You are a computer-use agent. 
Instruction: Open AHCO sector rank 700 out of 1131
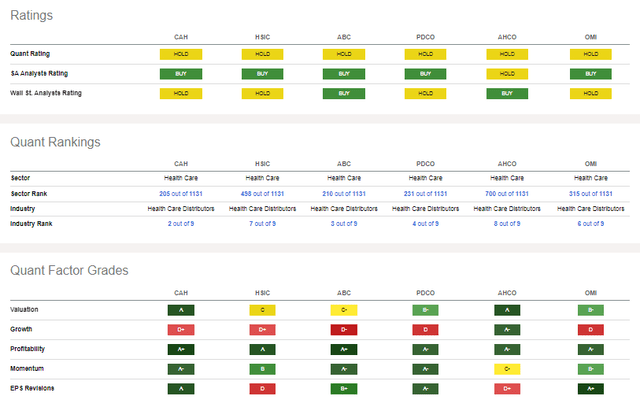click(507, 193)
